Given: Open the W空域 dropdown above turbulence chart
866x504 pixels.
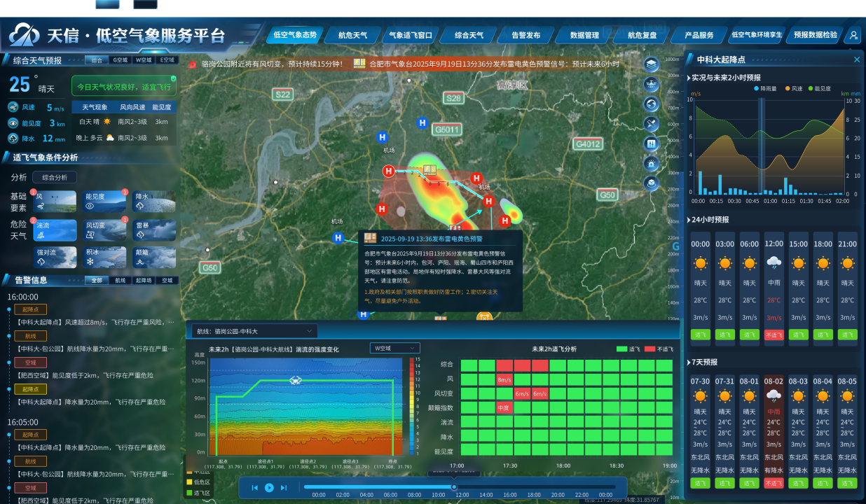Looking at the screenshot, I should tap(394, 348).
